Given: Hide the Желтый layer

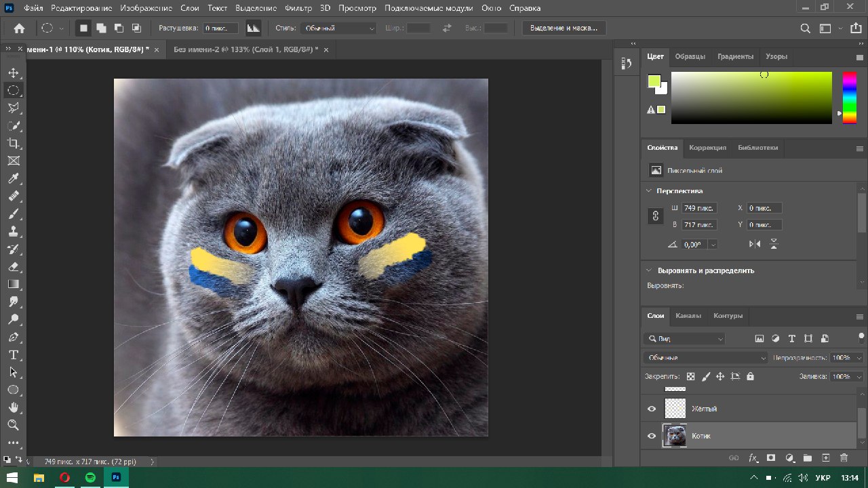Looking at the screenshot, I should click(652, 409).
